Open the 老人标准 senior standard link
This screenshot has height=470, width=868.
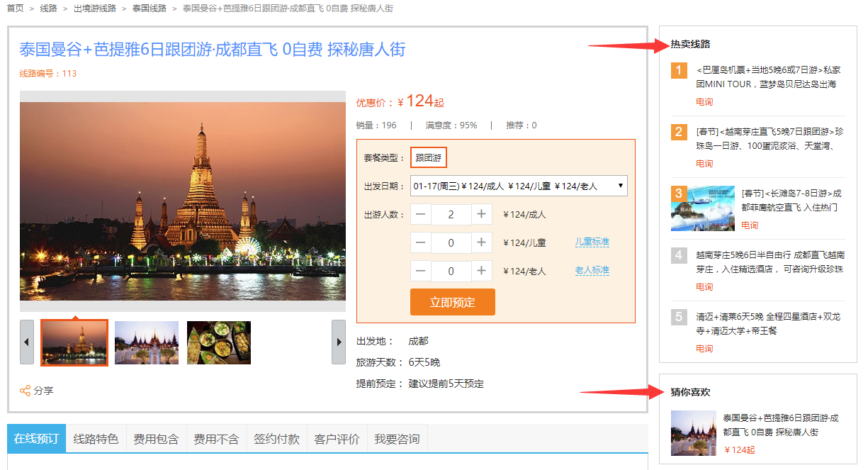[x=592, y=271]
